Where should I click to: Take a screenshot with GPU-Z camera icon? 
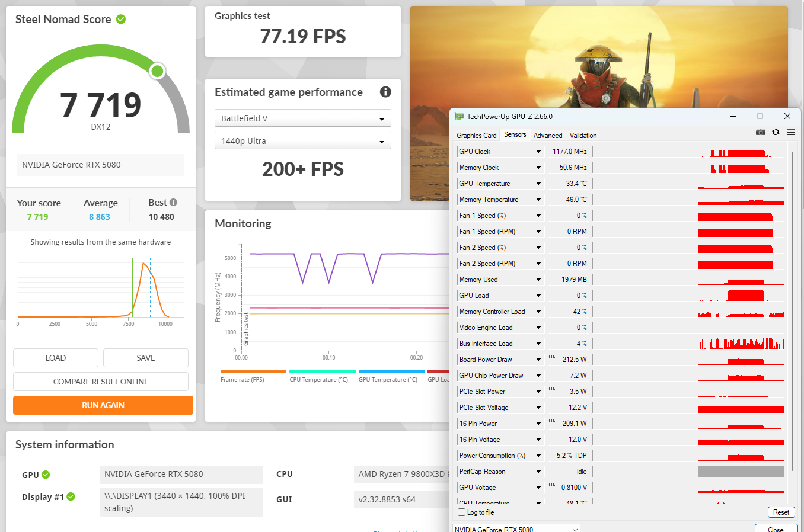(x=761, y=132)
